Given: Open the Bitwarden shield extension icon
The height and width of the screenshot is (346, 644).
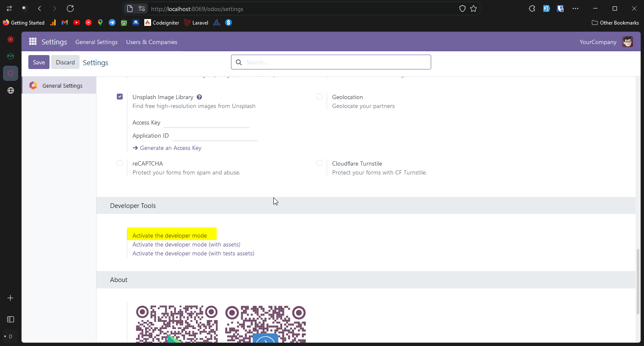Looking at the screenshot, I should point(561,8).
